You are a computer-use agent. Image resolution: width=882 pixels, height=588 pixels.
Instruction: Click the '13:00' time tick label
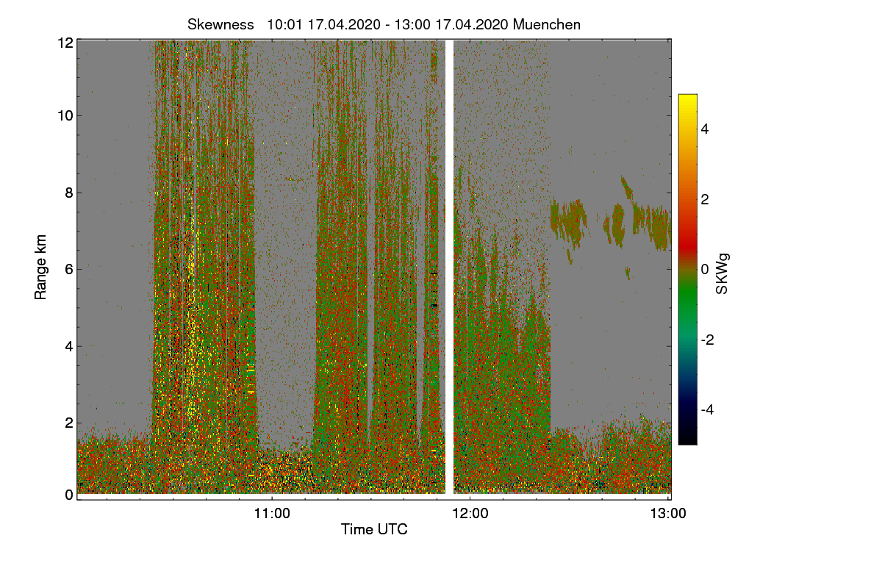coord(668,514)
